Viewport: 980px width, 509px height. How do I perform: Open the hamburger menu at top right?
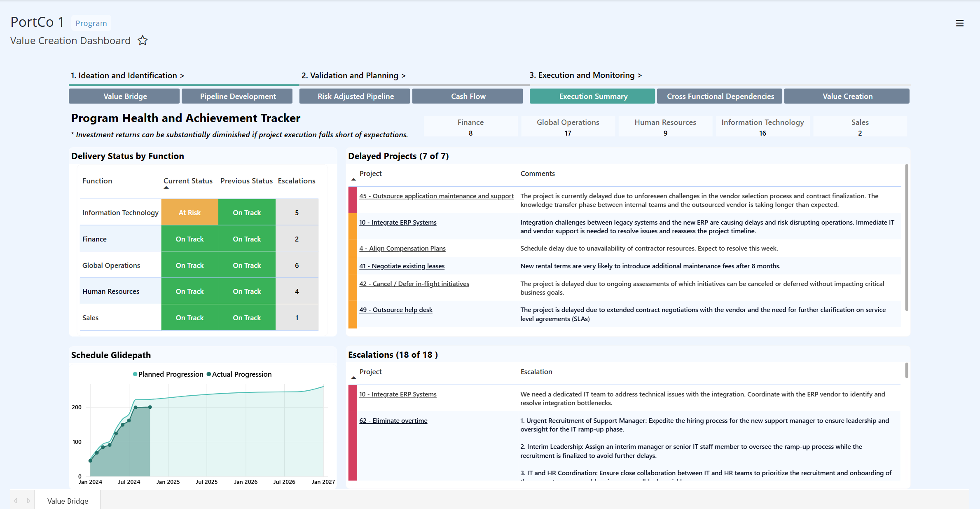(959, 23)
